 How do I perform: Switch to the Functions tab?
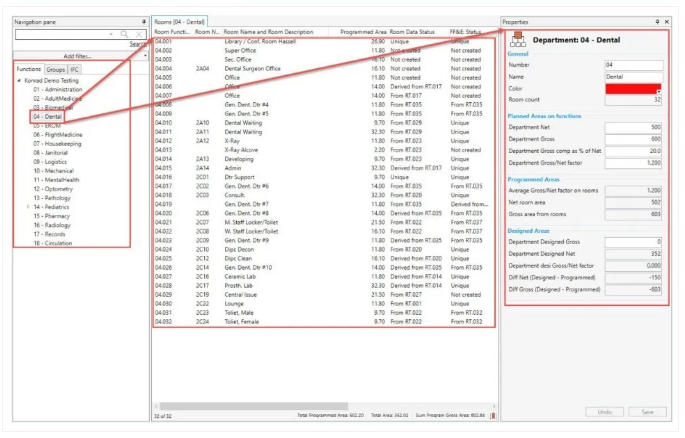pyautogui.click(x=29, y=69)
